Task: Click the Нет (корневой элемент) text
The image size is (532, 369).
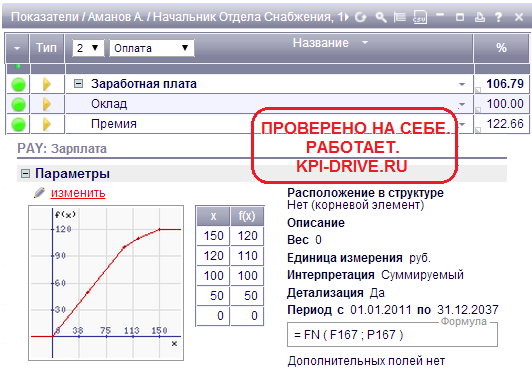Action: [356, 205]
